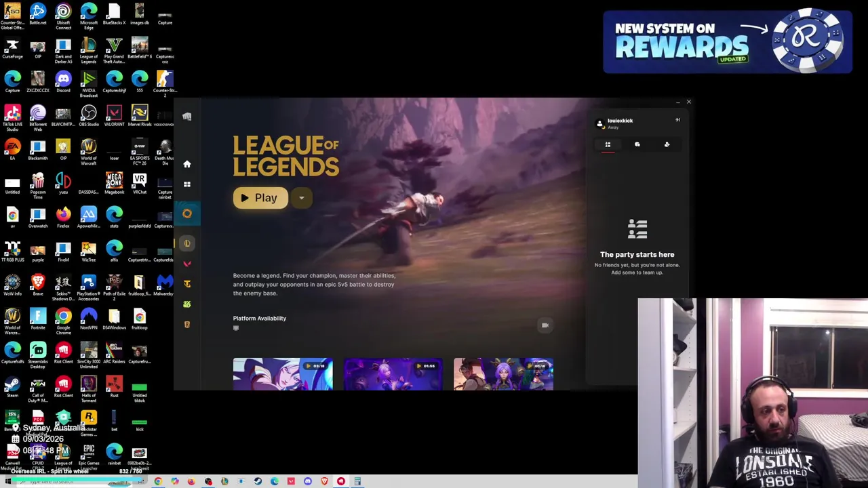Select the Teamfight Tactics icon in client sidebar
This screenshot has height=488, width=868.
(187, 284)
